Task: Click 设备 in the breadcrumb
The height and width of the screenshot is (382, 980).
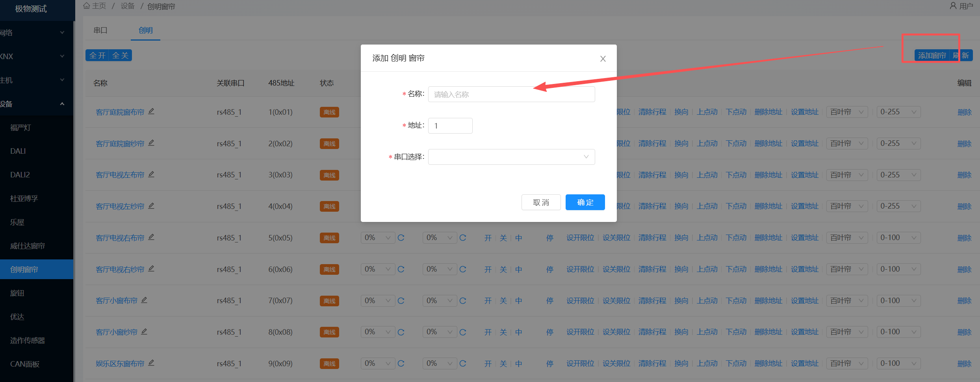Action: [128, 6]
